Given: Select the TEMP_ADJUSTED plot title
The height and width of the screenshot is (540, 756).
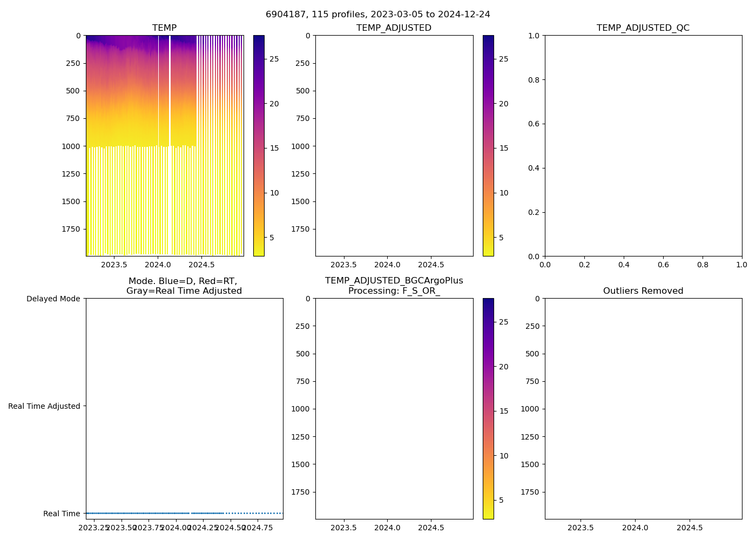Looking at the screenshot, I should coord(394,28).
